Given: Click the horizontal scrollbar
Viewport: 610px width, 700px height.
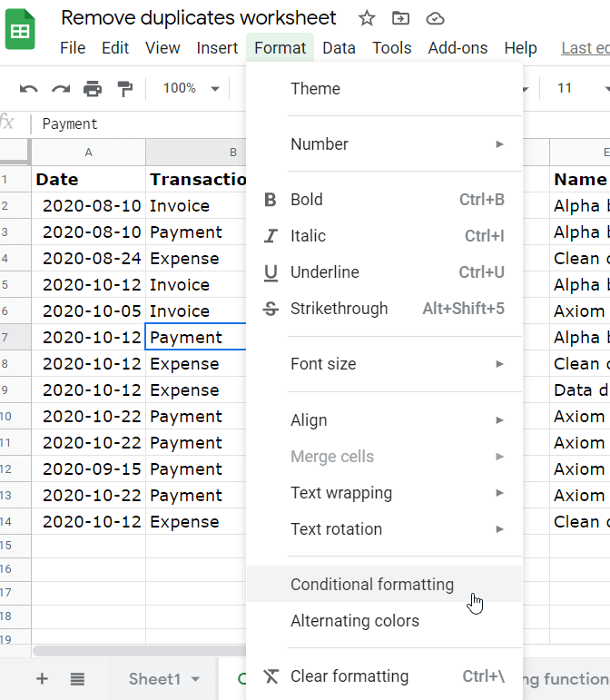Looking at the screenshot, I should [x=139, y=650].
